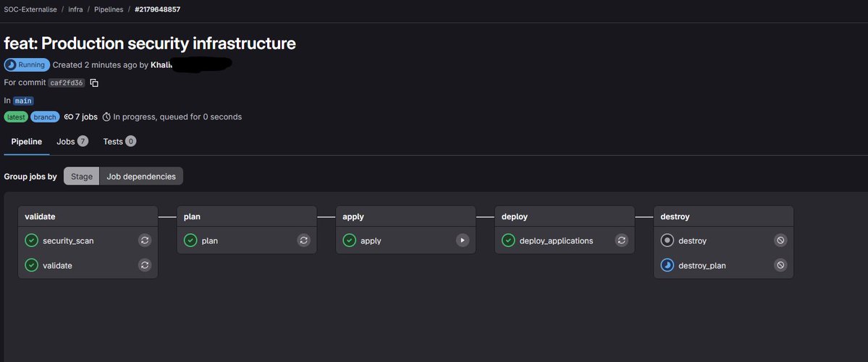Cancel the destroy job
868x362 pixels.
click(x=780, y=241)
